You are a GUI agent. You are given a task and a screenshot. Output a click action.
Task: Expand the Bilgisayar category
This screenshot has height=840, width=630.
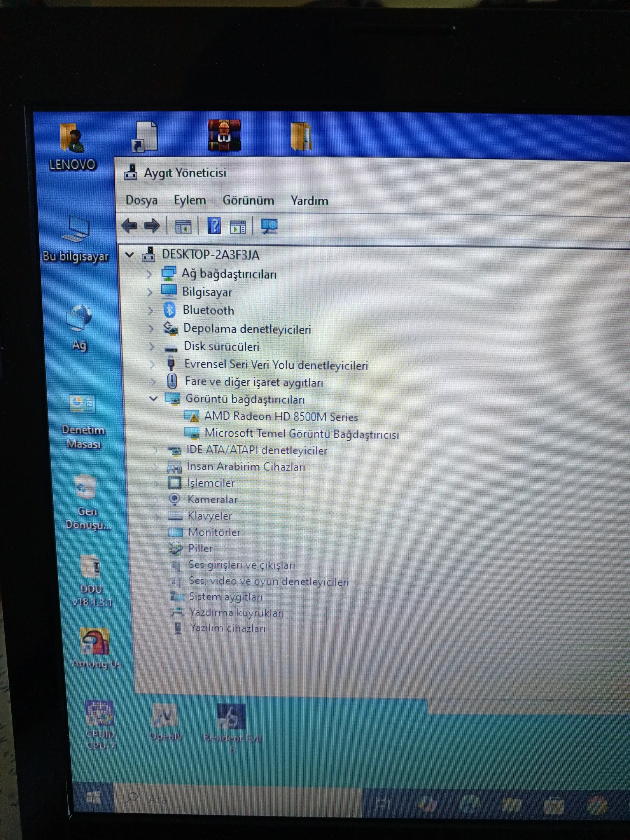pyautogui.click(x=150, y=292)
